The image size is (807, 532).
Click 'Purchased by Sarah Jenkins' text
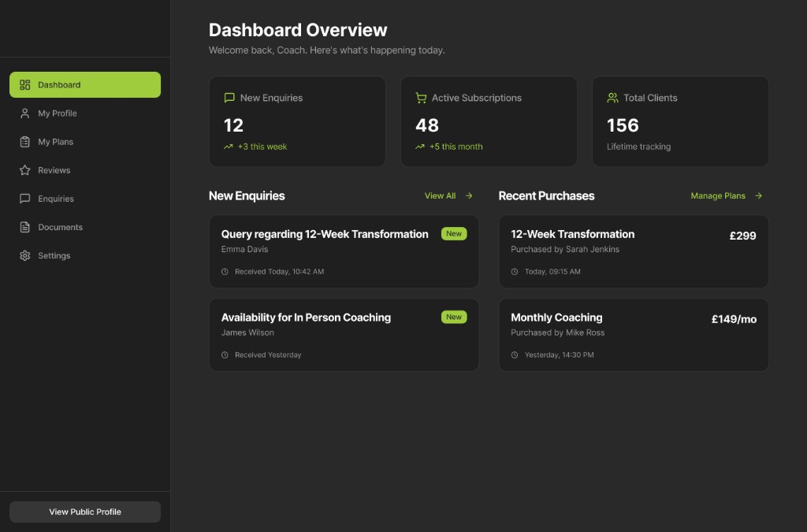pos(565,249)
